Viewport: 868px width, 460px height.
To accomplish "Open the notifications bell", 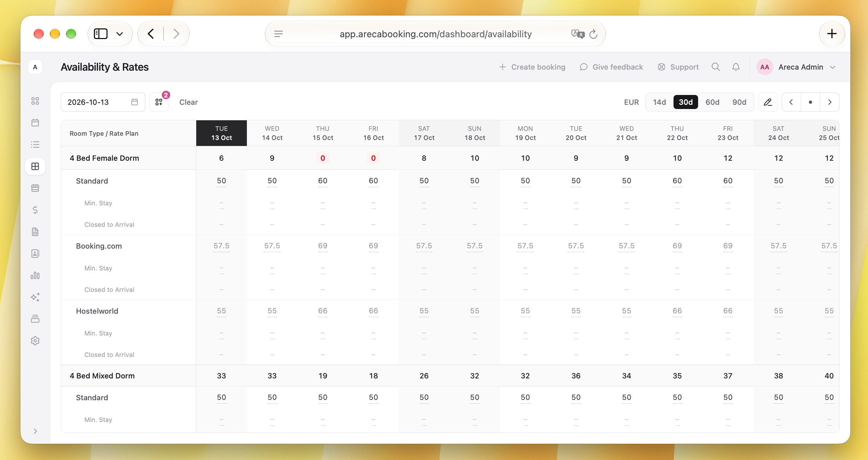I will click(x=736, y=67).
